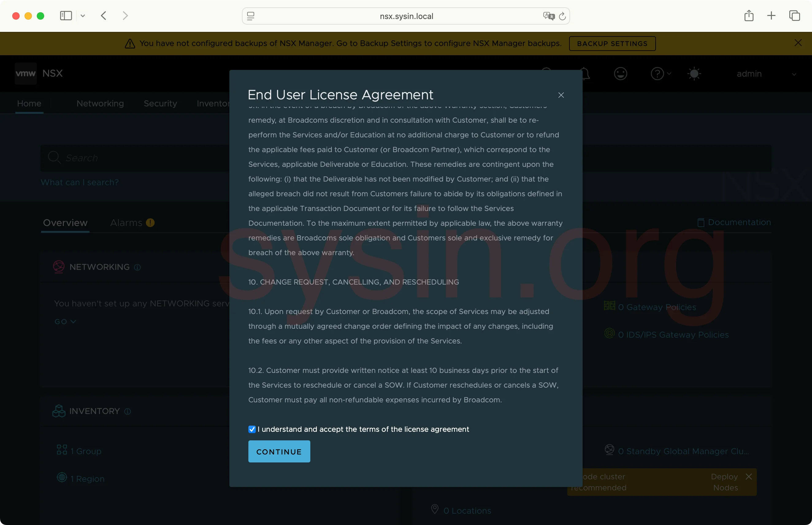Viewport: 812px width, 525px height.
Task: Open the Security tab
Action: [160, 103]
